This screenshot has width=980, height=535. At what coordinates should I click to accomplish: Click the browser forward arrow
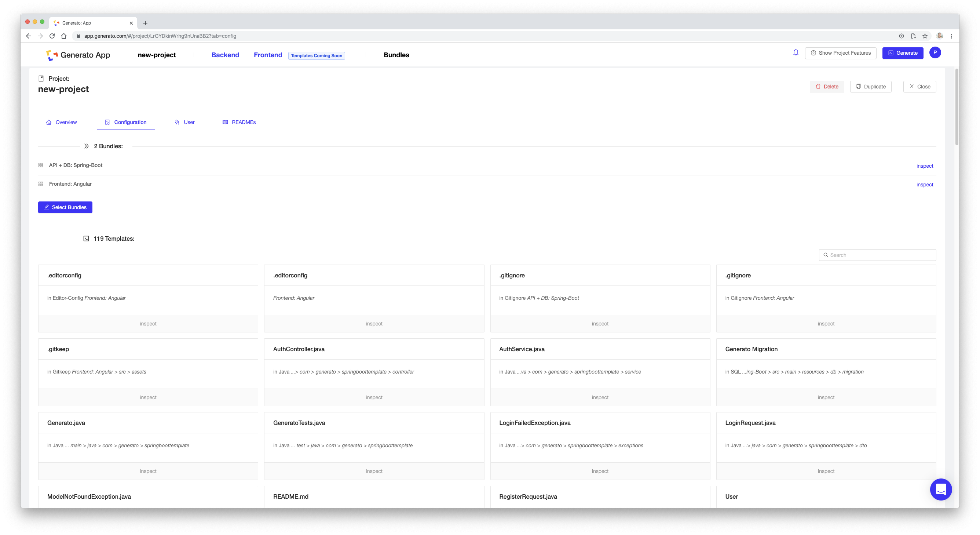40,36
